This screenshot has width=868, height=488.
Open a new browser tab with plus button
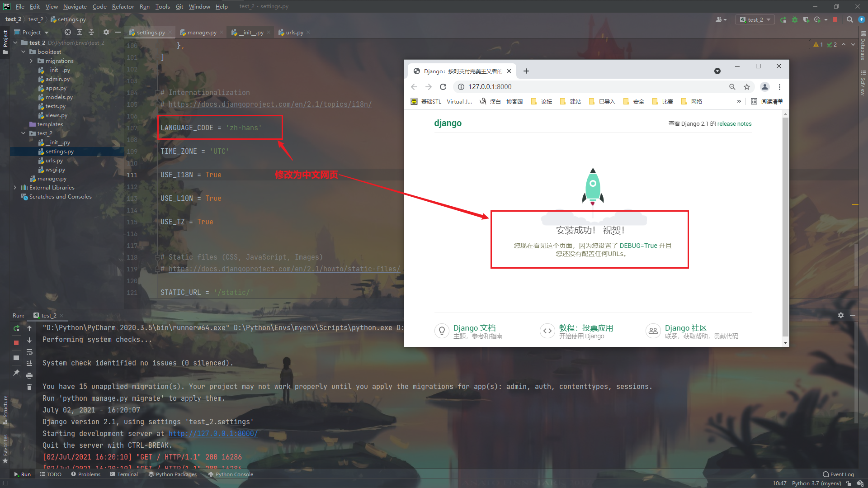pos(526,71)
